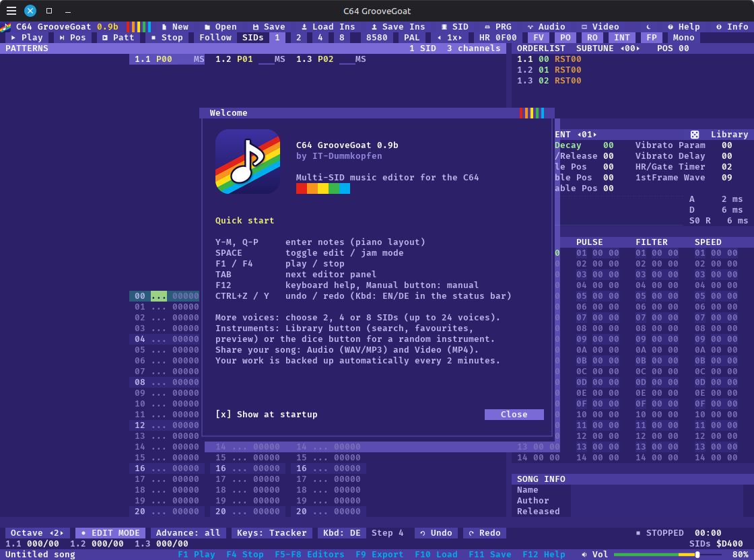Open the instrument Library

point(730,135)
